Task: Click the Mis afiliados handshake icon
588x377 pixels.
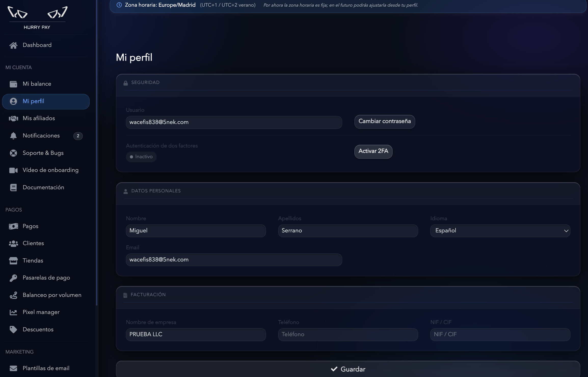Action: [x=13, y=118]
